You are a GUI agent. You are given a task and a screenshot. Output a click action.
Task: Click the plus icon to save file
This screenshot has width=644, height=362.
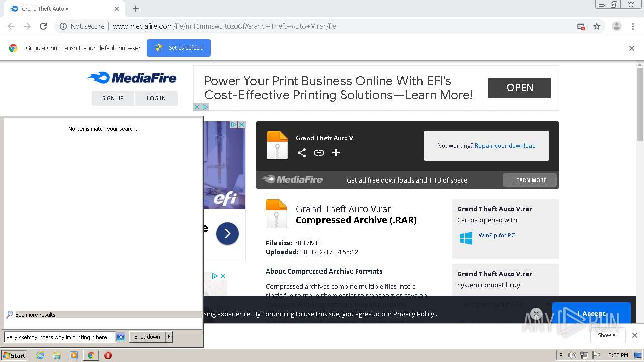(x=336, y=153)
